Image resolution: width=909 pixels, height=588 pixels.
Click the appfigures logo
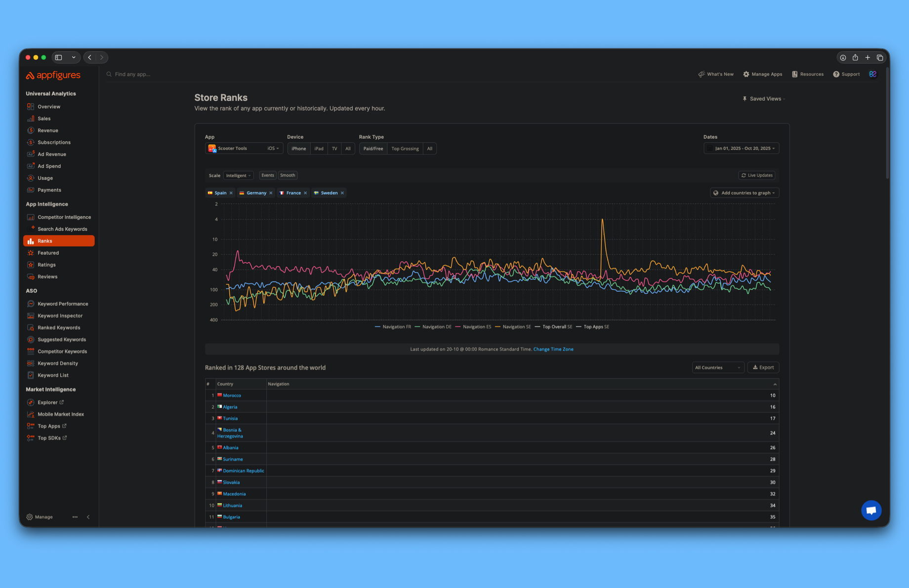point(53,75)
